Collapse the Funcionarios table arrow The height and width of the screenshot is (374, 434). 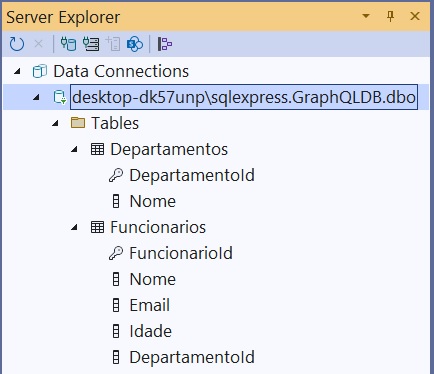pos(74,228)
